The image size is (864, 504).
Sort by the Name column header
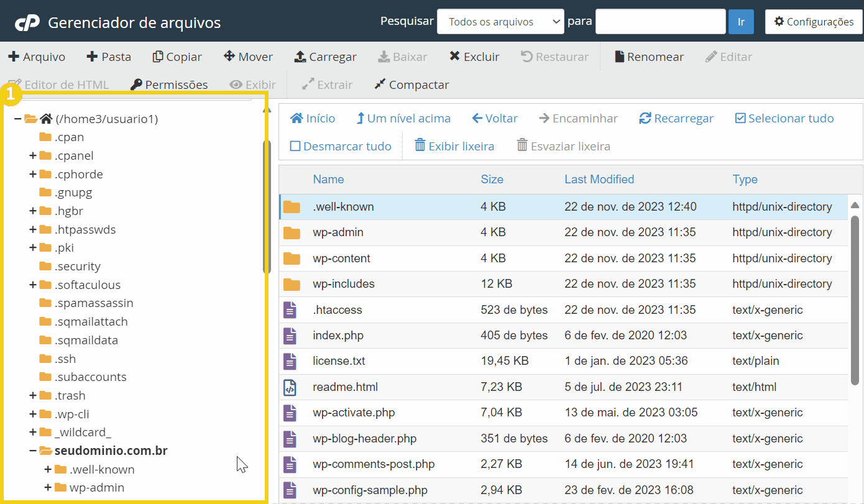pos(328,179)
